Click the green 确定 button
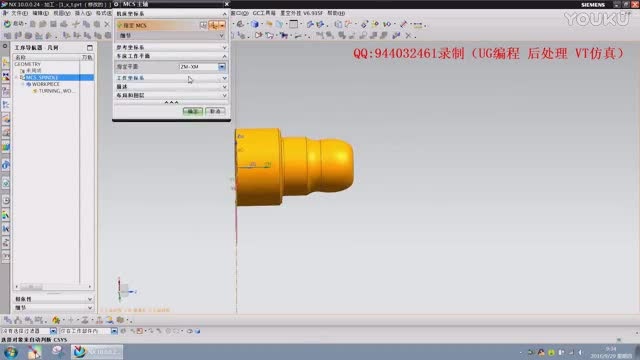Image resolution: width=640 pixels, height=360 pixels. 193,111
